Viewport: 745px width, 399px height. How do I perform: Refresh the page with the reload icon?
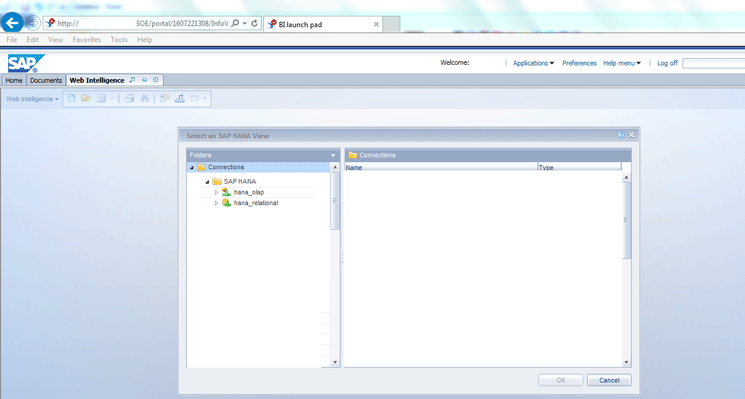pyautogui.click(x=254, y=23)
